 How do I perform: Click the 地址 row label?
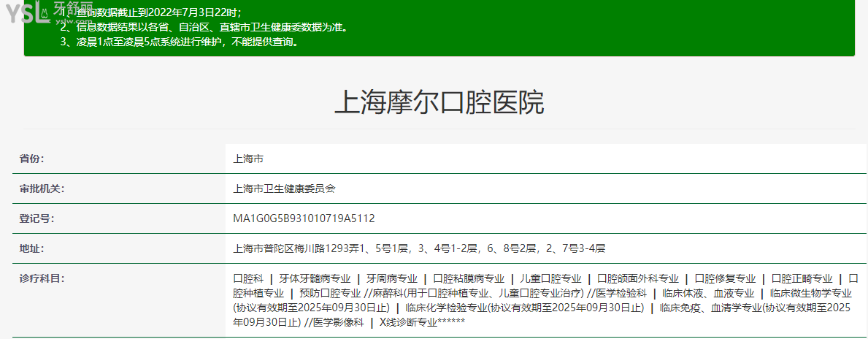point(31,248)
